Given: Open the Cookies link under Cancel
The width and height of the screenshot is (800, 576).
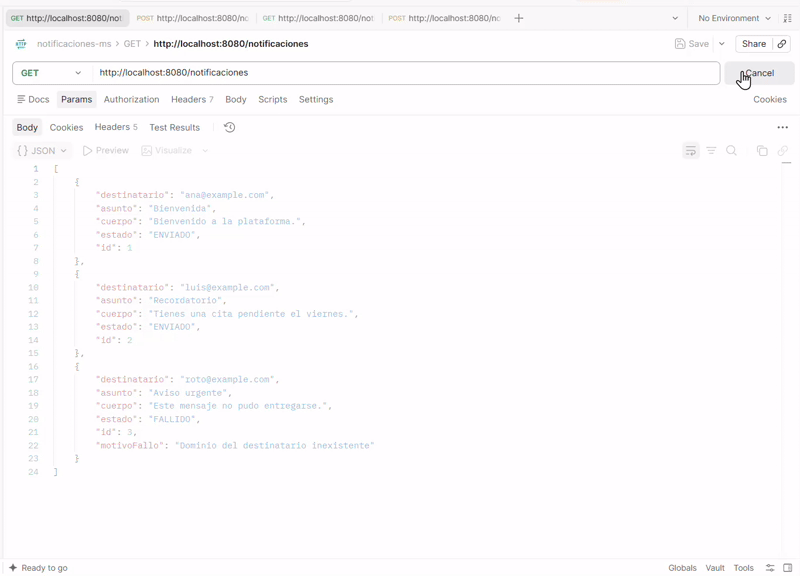Looking at the screenshot, I should coord(769,99).
